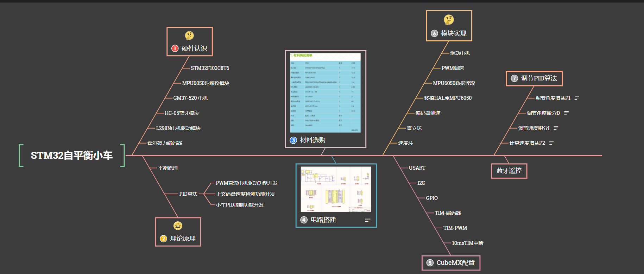Click number 5 marker on CubeMX配置
The width and height of the screenshot is (644, 274).
(430, 263)
